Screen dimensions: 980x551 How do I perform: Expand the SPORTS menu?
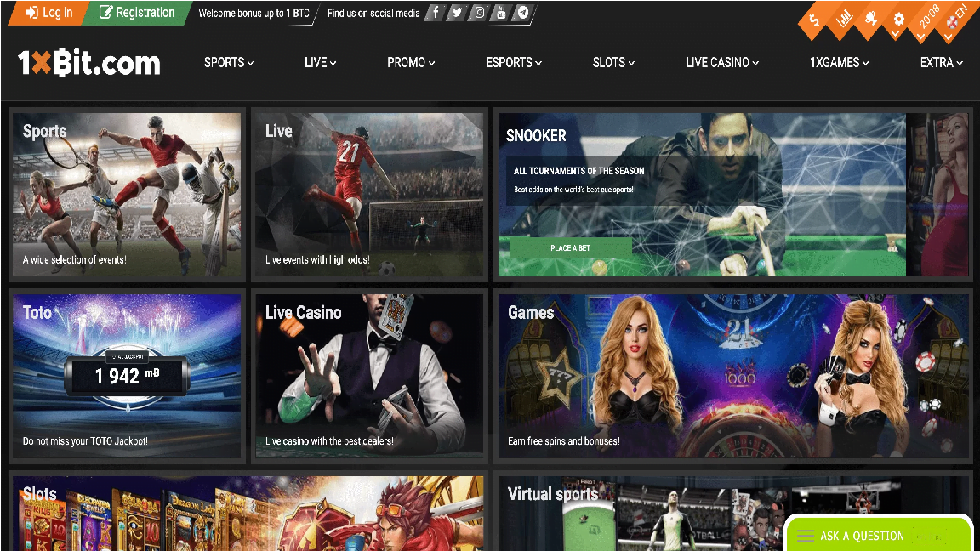point(229,62)
